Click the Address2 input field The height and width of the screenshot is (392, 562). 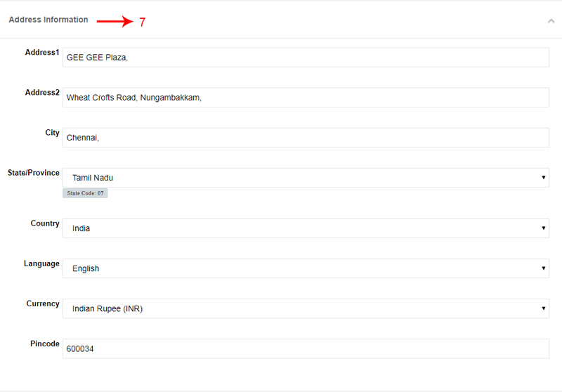click(x=306, y=98)
